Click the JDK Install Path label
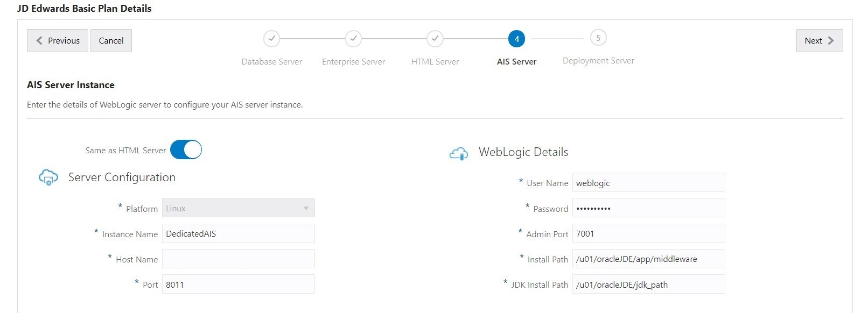 (x=540, y=285)
